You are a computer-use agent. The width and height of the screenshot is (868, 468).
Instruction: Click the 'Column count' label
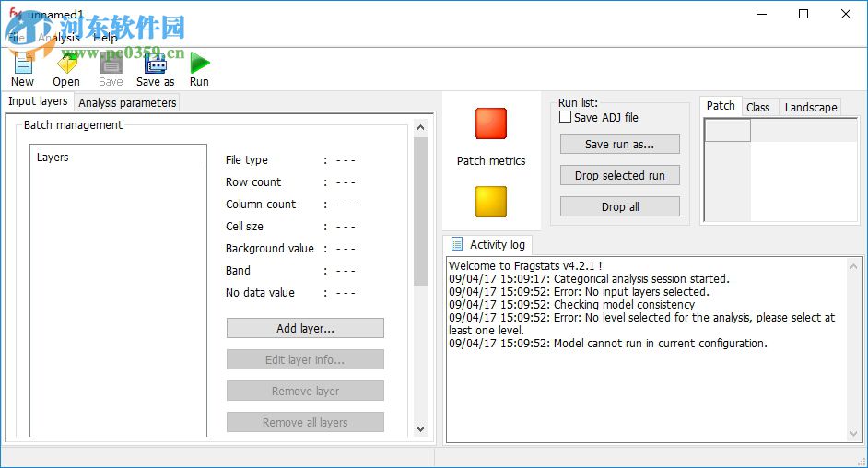[x=261, y=205]
